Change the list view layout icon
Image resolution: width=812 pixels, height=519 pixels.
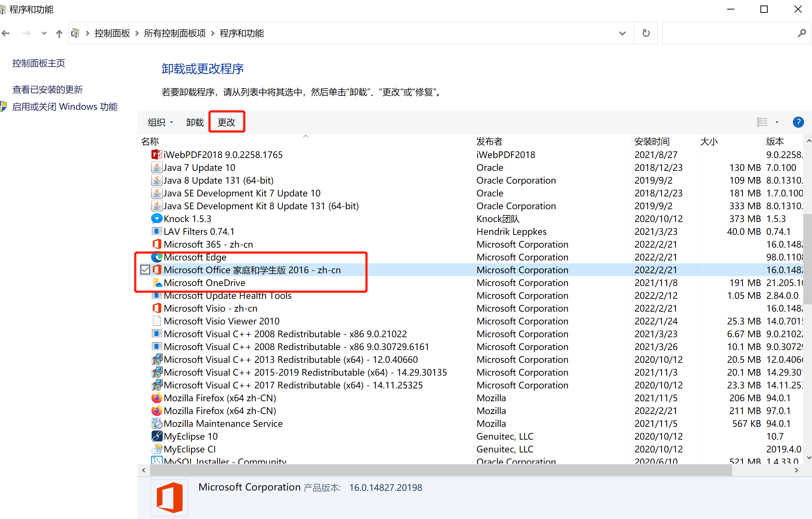[762, 122]
